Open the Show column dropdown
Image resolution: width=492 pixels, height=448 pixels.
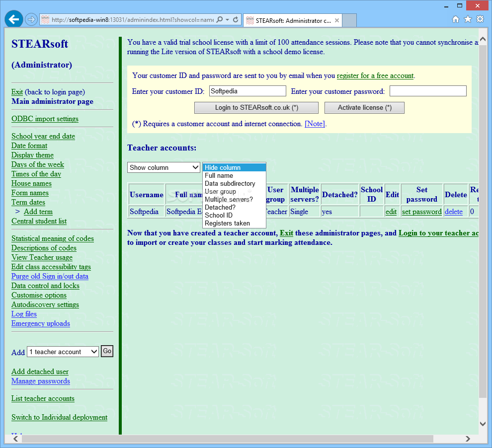pos(164,167)
